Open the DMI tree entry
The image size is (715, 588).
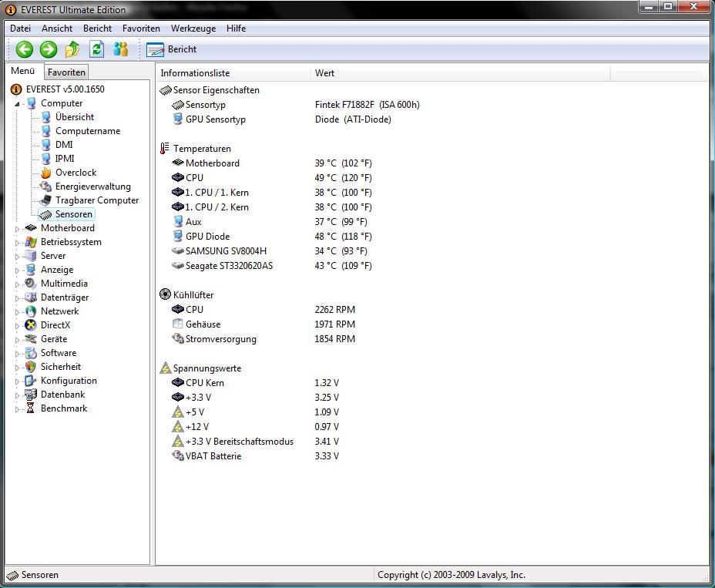(x=64, y=145)
